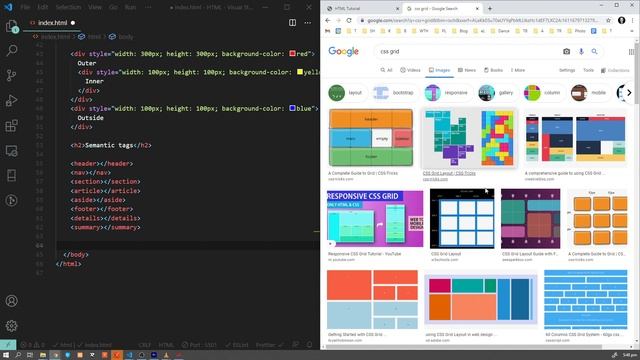Viewport: 640px width, 360px height.
Task: Open the Selection menu in VS Code
Action: (68, 7)
